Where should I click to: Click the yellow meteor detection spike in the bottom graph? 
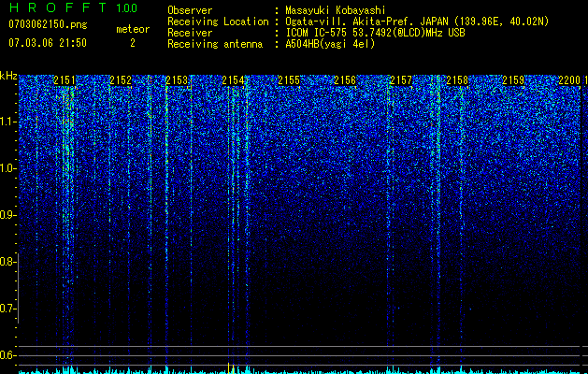point(229,368)
